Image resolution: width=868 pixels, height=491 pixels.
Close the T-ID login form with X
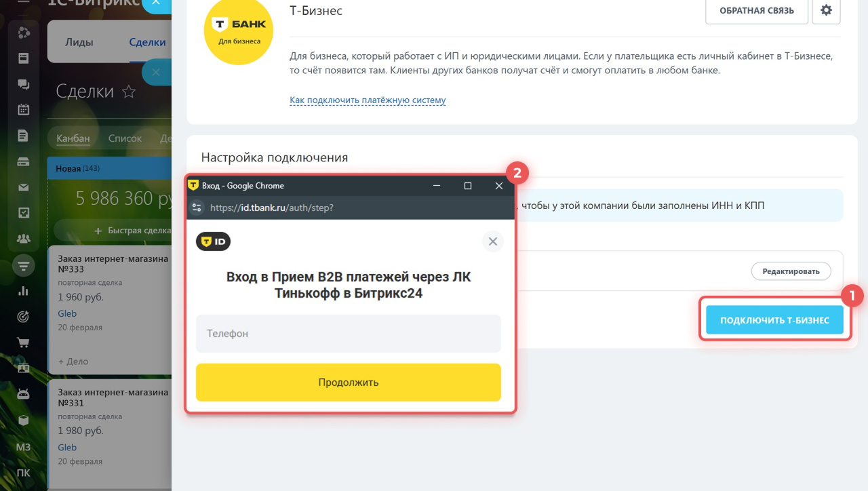[x=493, y=241]
